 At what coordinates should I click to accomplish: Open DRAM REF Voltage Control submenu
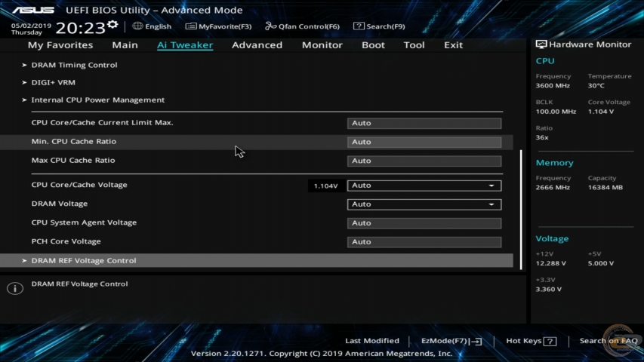(256, 261)
